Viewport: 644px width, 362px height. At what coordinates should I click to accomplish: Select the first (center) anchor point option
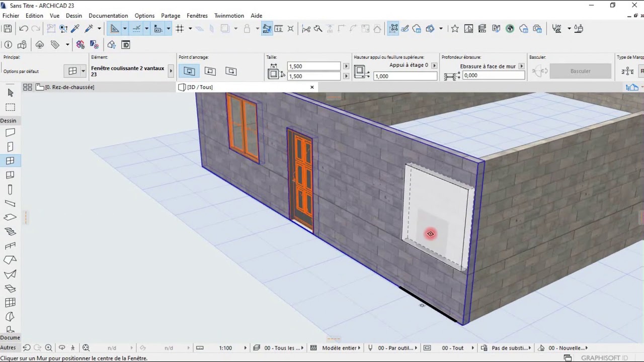[189, 71]
